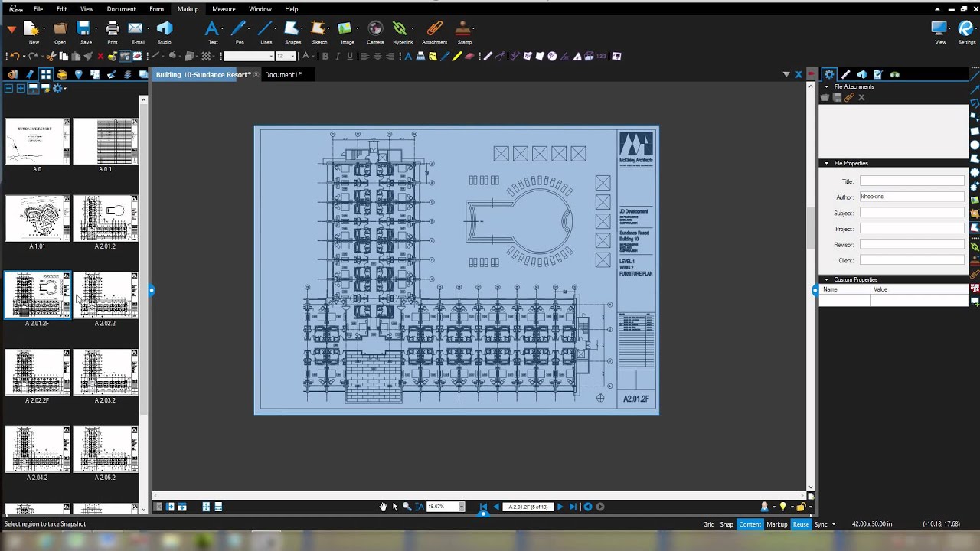Image resolution: width=980 pixels, height=551 pixels.
Task: Open the Settings dropdown arrow
Action: [975, 28]
